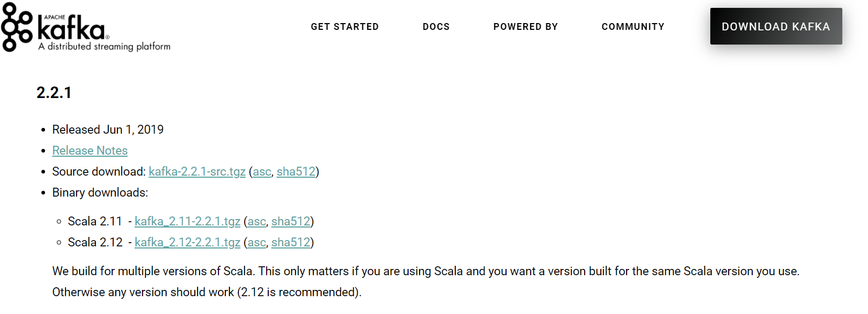868x314 pixels.
Task: Go to the Powered By page
Action: 525,27
